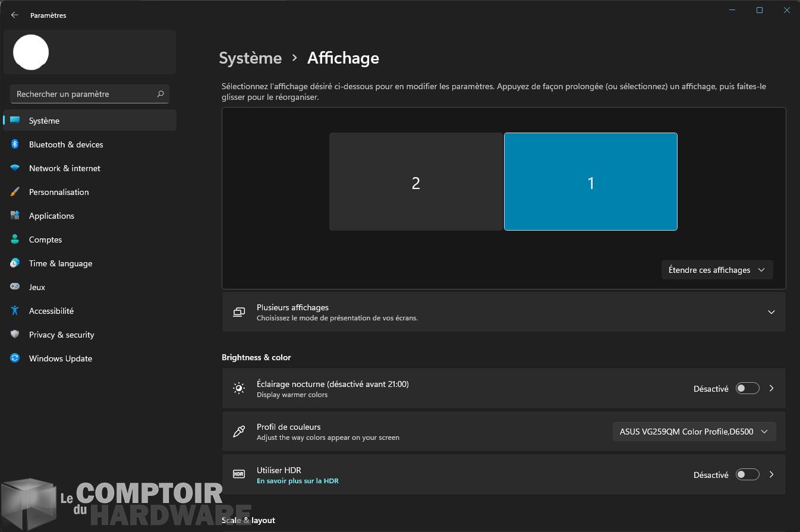Viewport: 800px width, 532px height.
Task: Open the Étendre ces affichages dropdown
Action: (717, 270)
